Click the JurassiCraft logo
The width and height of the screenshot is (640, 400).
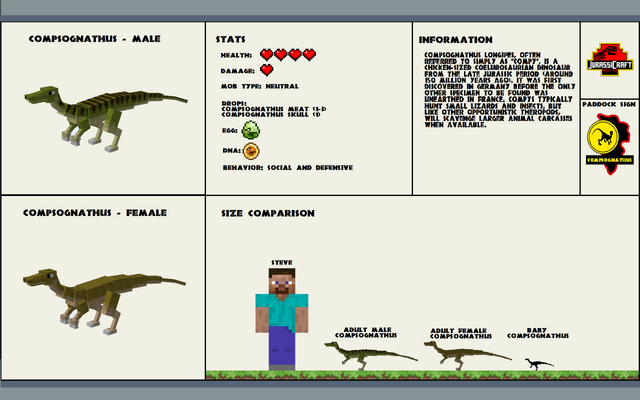click(x=610, y=60)
